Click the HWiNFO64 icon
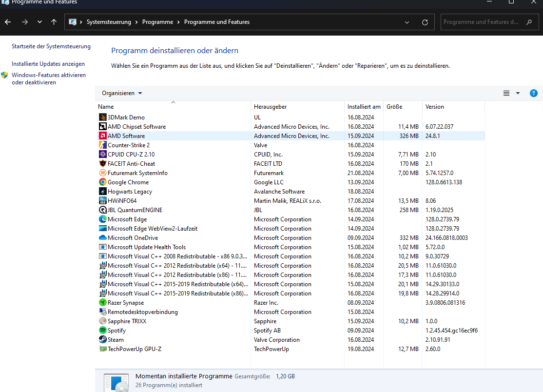Screen dimensions: 543x392 (102, 200)
